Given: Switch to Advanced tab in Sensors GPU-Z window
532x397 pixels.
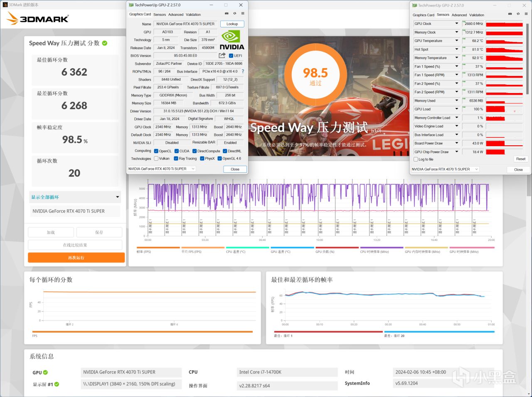Looking at the screenshot, I should pyautogui.click(x=459, y=15).
